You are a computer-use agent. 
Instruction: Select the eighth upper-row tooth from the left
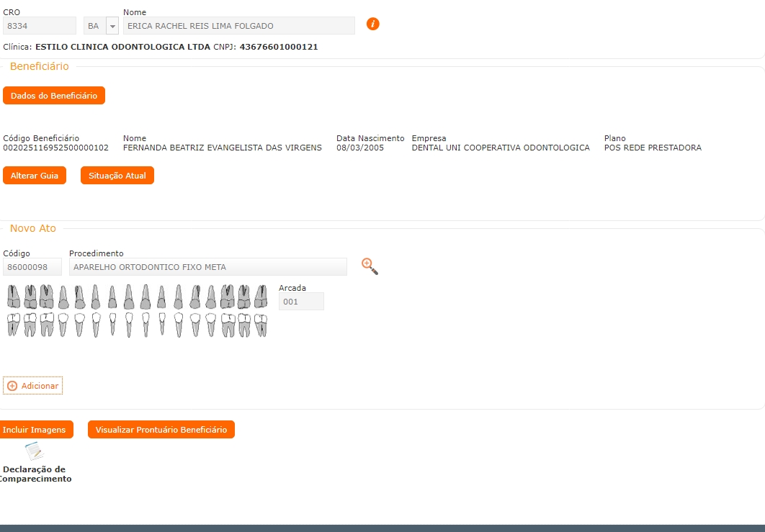point(129,297)
